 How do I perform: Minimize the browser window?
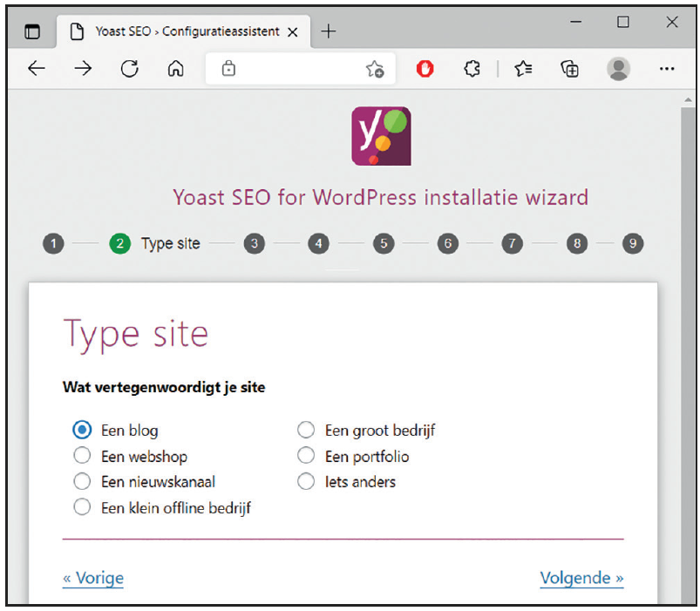coord(576,22)
